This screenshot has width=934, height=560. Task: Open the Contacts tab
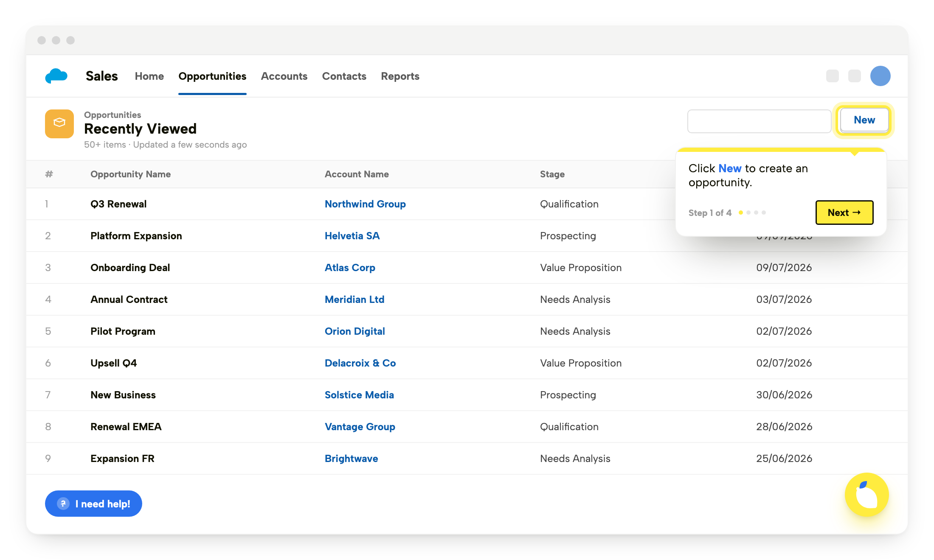pos(344,76)
